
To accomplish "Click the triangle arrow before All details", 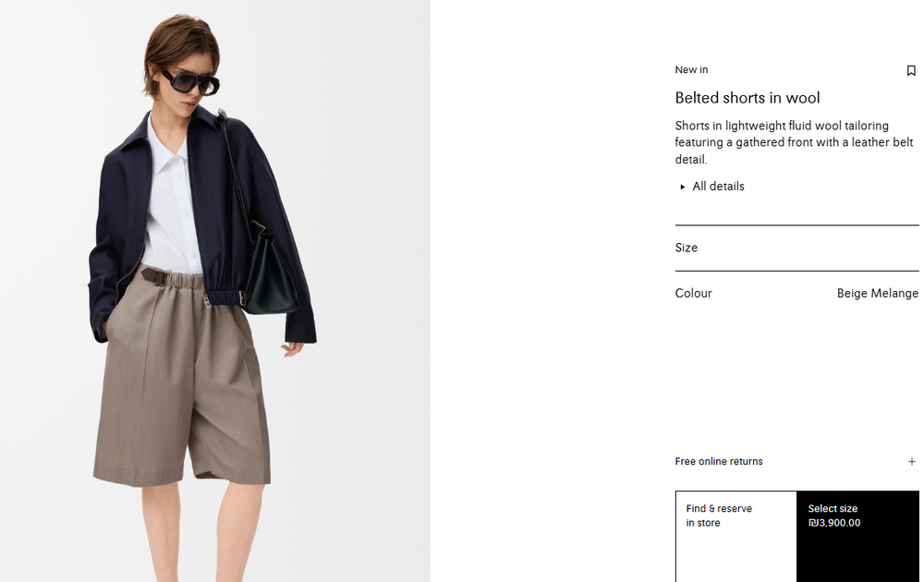I will pos(683,187).
